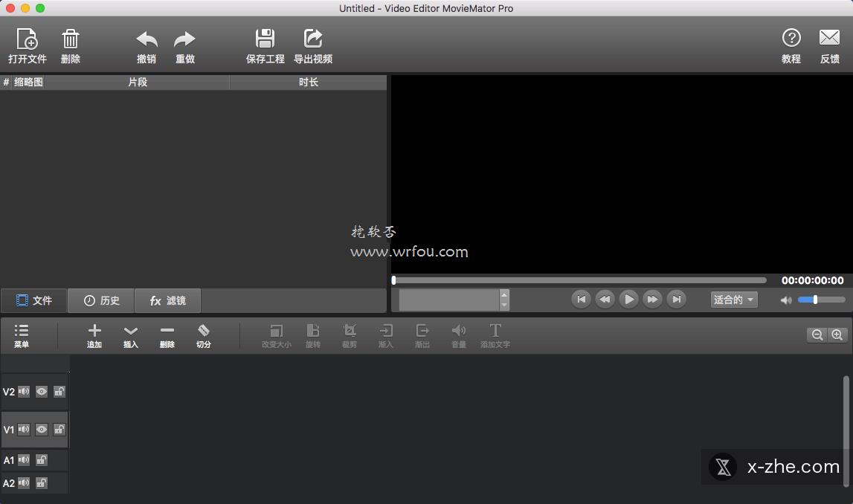Lock the A2 audio track
Viewport: 853px width, 504px height.
pos(42,482)
